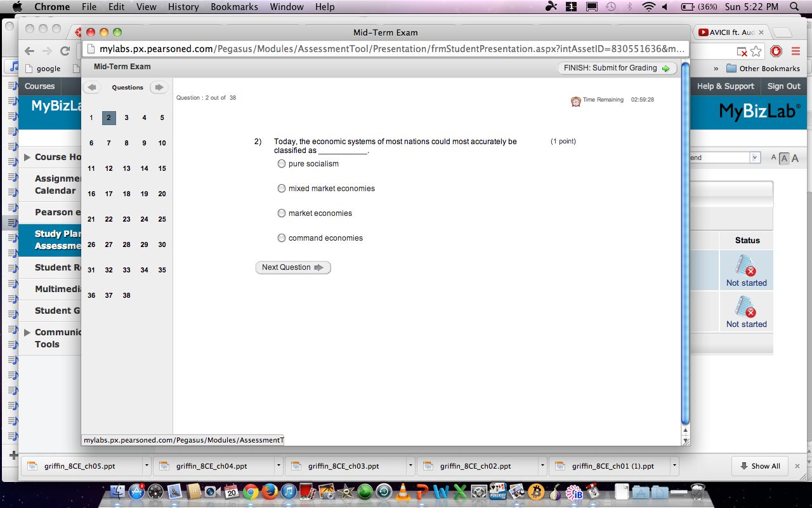Open Chrome hamburger menu icon

pos(796,51)
